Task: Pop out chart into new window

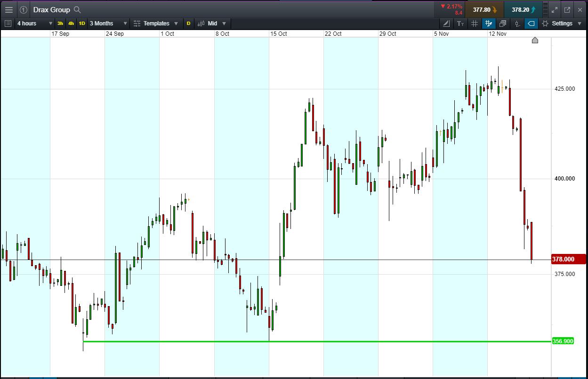Action: point(567,9)
